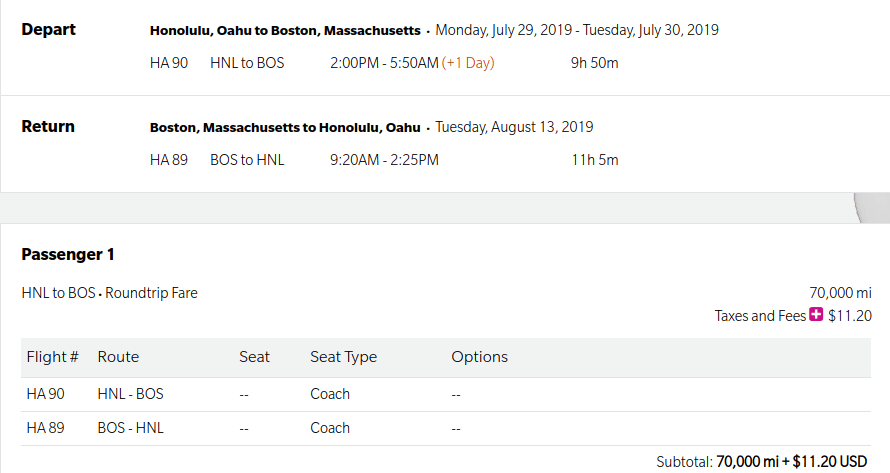Select the HA 90 row in passenger table
This screenshot has height=473, width=890.
coord(446,394)
